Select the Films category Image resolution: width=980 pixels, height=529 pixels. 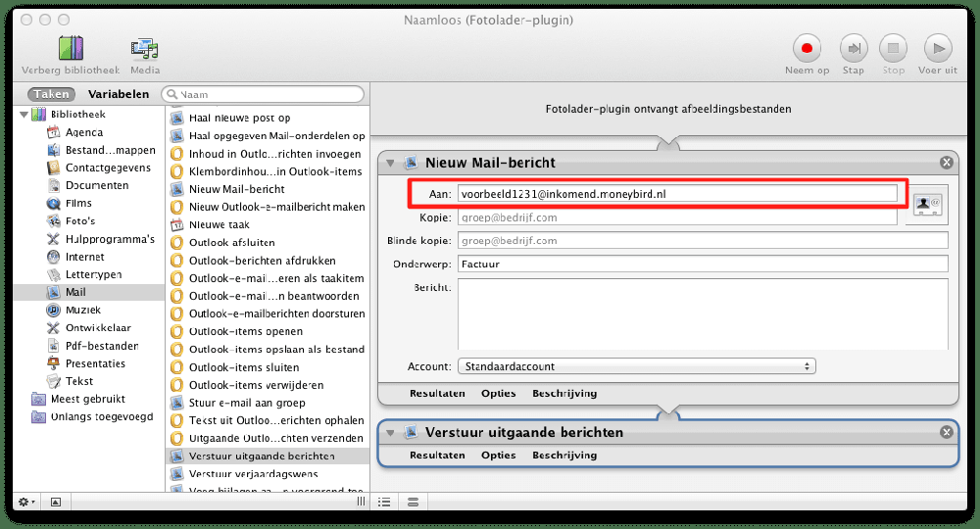point(70,203)
